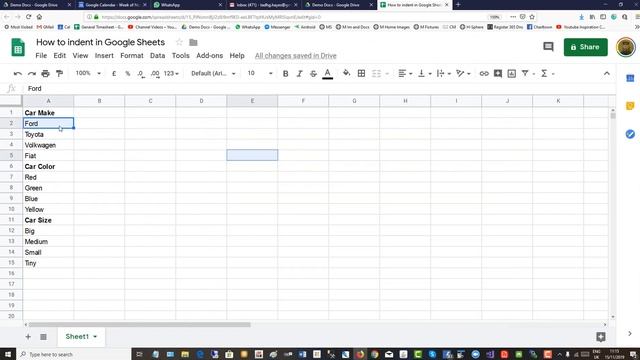Open the View menu
This screenshot has width=640, height=360.
click(80, 56)
